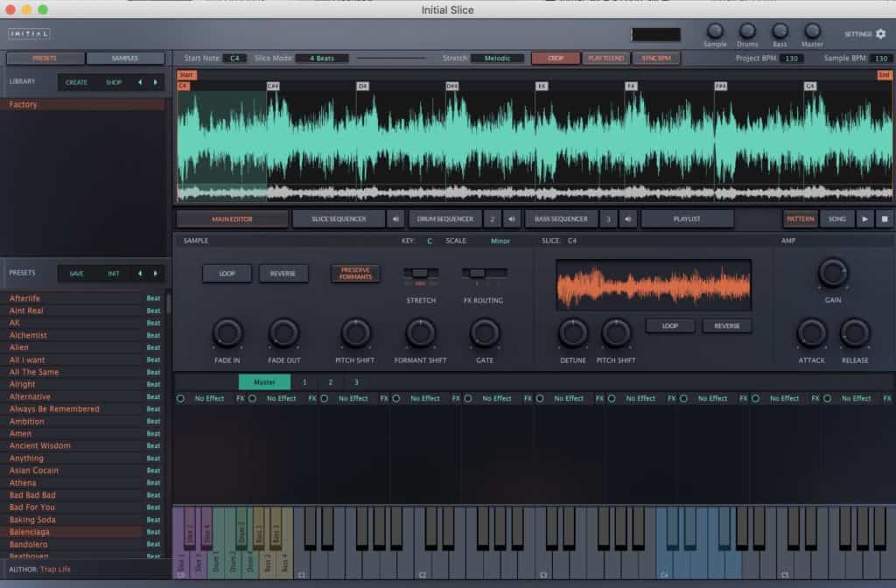Click the Sample volume knob in header
This screenshot has width=896, height=588.
[x=715, y=31]
